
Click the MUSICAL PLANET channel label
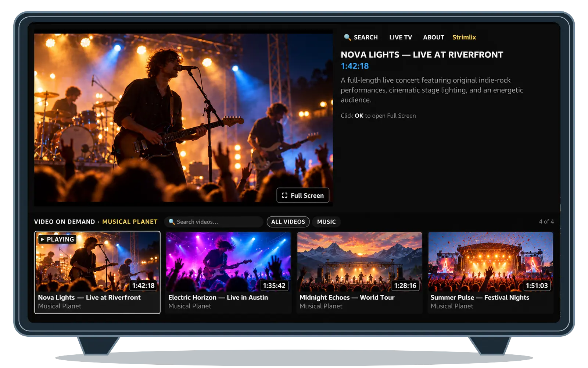pos(130,222)
